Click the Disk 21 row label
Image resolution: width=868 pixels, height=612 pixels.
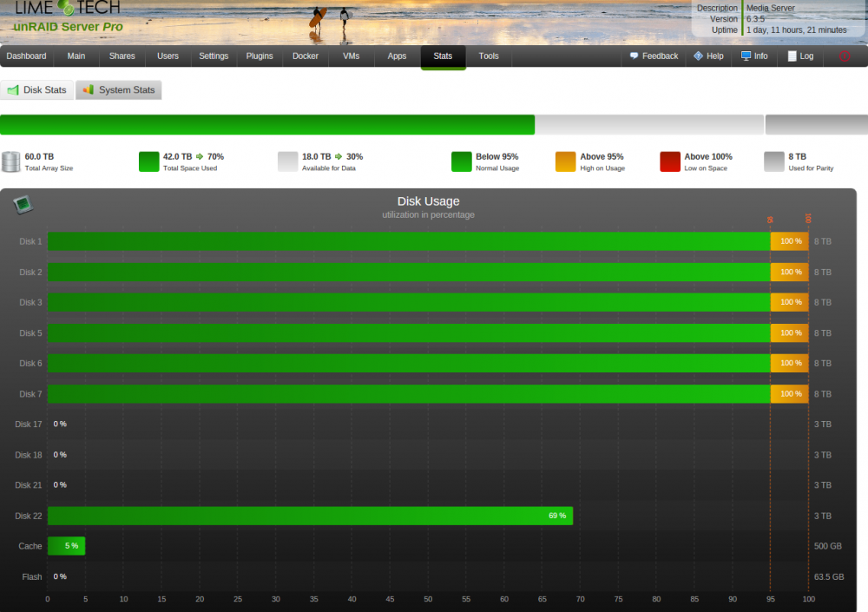click(x=29, y=485)
